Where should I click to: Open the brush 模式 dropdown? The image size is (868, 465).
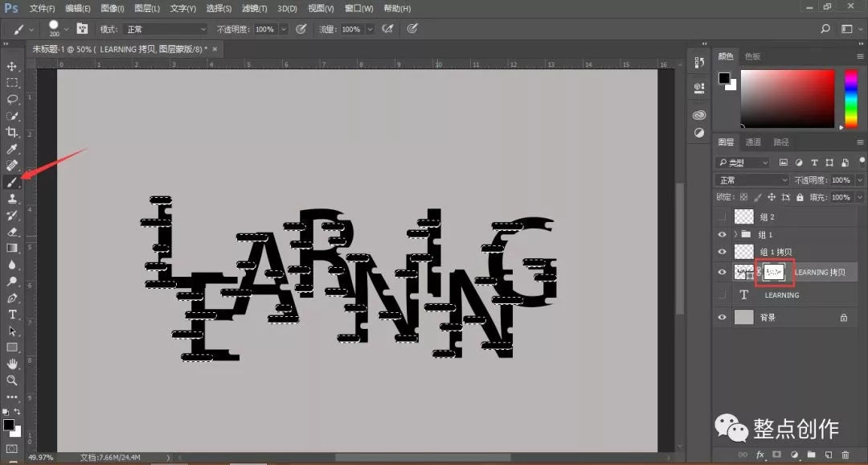[x=165, y=29]
